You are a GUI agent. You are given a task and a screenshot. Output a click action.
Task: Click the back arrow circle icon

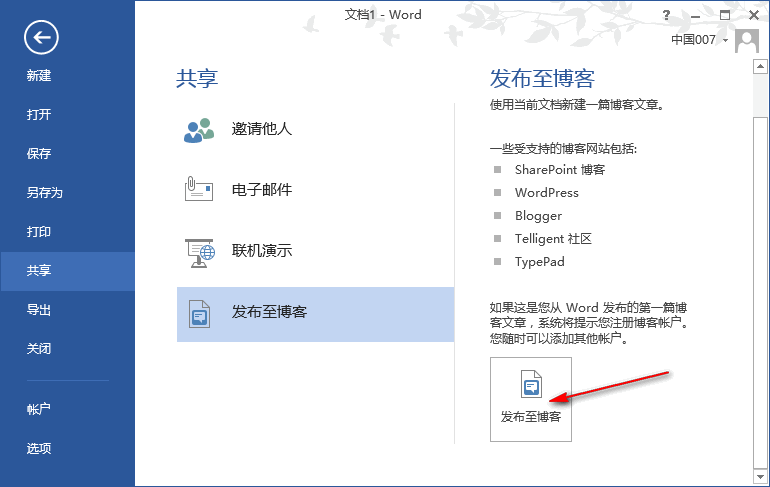tap(42, 38)
